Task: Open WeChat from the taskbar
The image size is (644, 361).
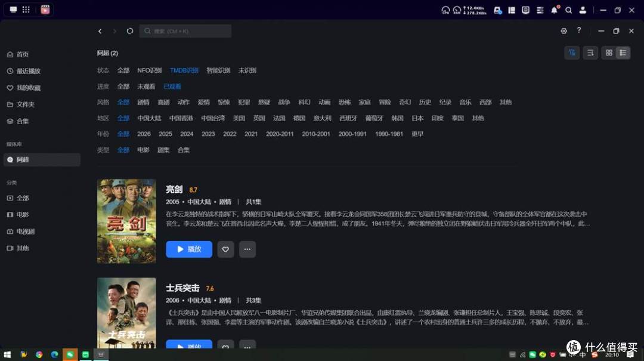Action: click(x=70, y=354)
